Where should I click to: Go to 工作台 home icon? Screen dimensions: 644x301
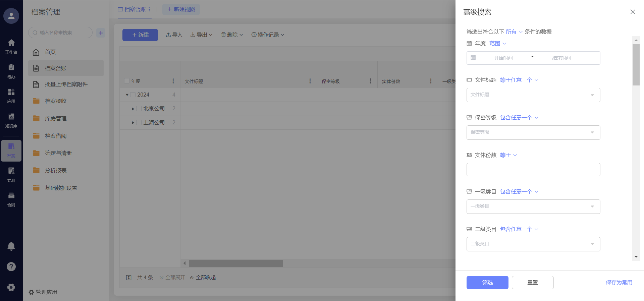coord(11,46)
